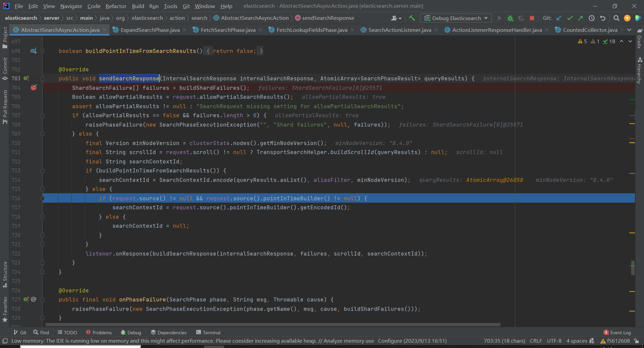Toggle the Structure tool window

click(x=5, y=274)
